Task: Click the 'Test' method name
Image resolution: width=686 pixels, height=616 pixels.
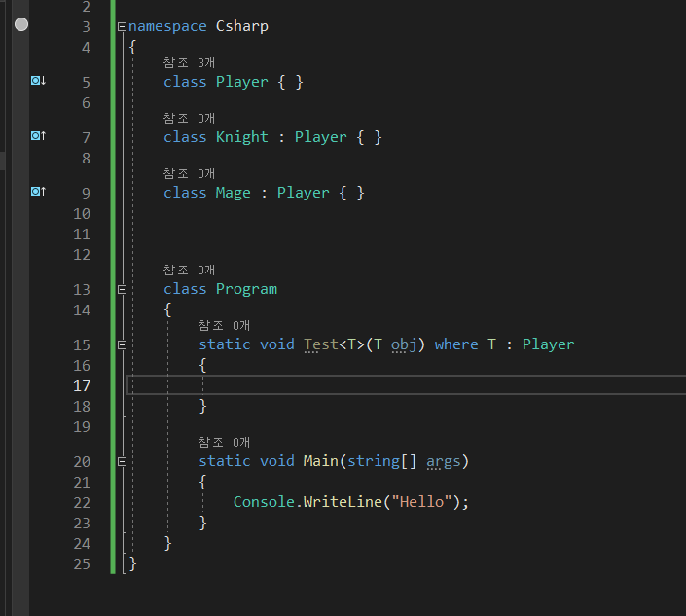Action: point(321,344)
